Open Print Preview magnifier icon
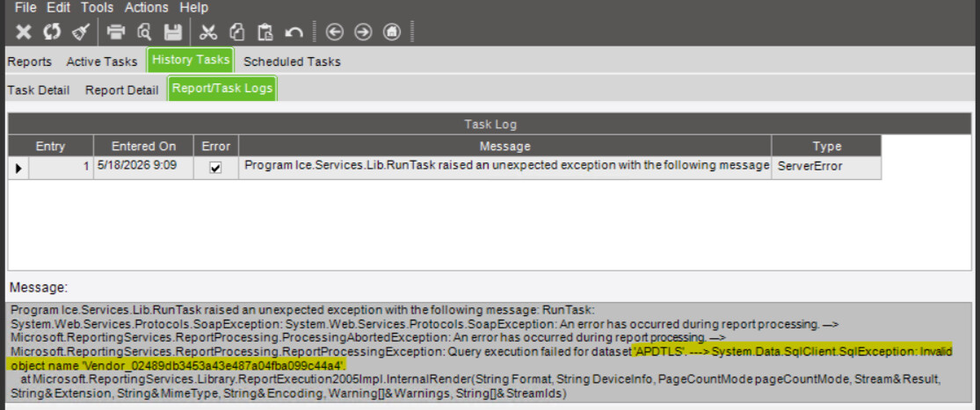The height and width of the screenshot is (410, 980). click(x=144, y=32)
